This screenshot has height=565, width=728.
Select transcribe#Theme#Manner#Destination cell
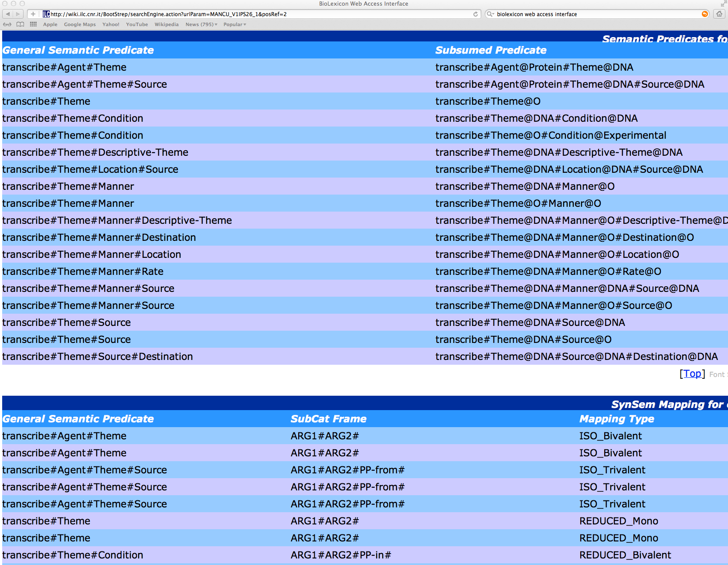pyautogui.click(x=99, y=237)
